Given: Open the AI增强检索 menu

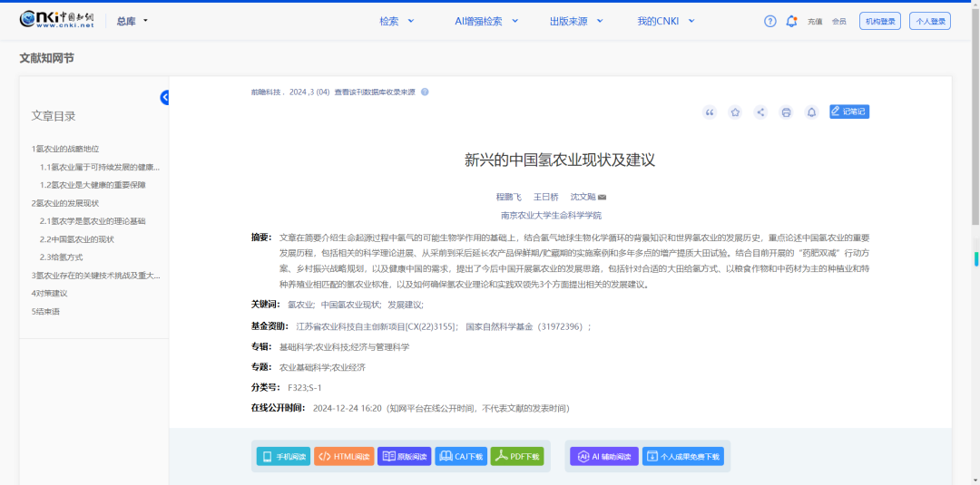Looking at the screenshot, I should tap(485, 21).
